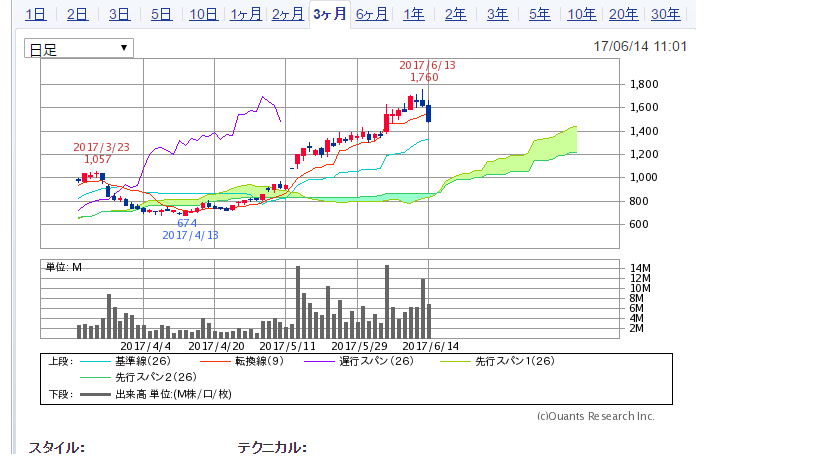This screenshot has width=819, height=460.
Task: Switch chart to 3年 range
Action: pyautogui.click(x=497, y=15)
